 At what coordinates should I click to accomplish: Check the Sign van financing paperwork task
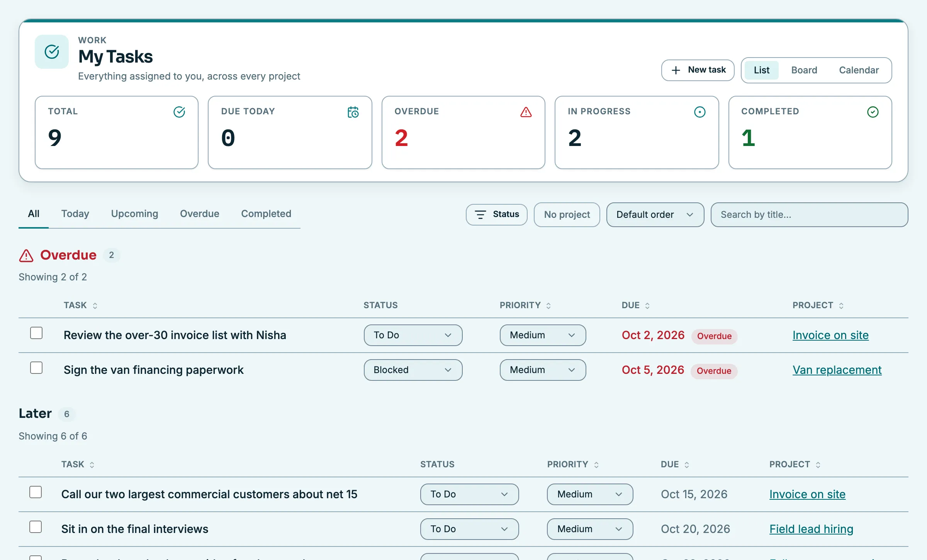pyautogui.click(x=36, y=368)
